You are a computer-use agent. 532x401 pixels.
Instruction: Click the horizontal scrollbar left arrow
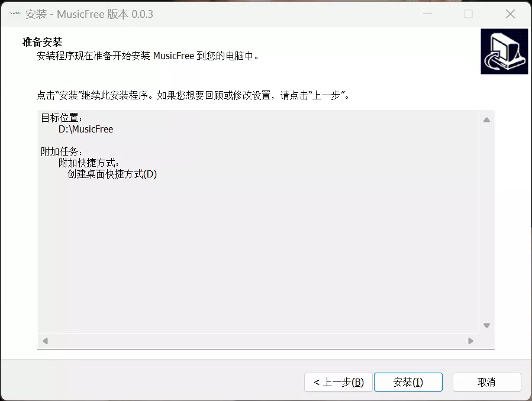(46, 341)
